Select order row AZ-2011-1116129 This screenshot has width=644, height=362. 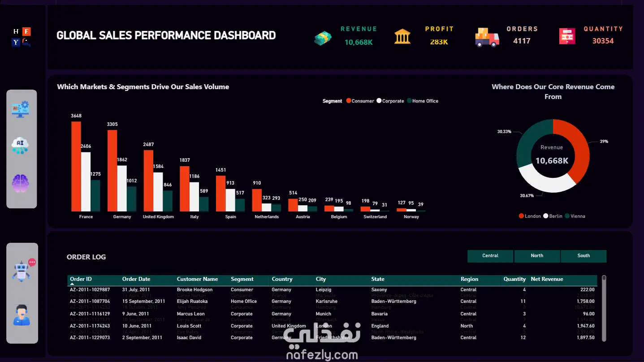coord(332,314)
